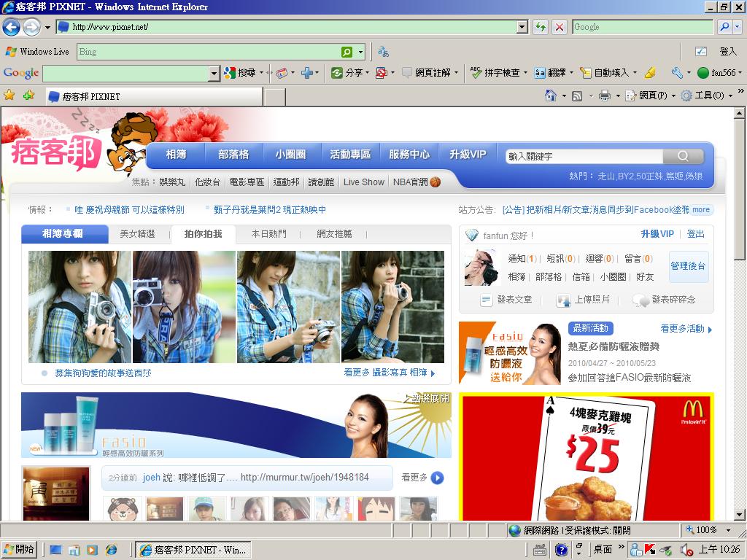Switch to the 本日熱門 album tab
Image resolution: width=747 pixels, height=560 pixels.
click(x=269, y=234)
